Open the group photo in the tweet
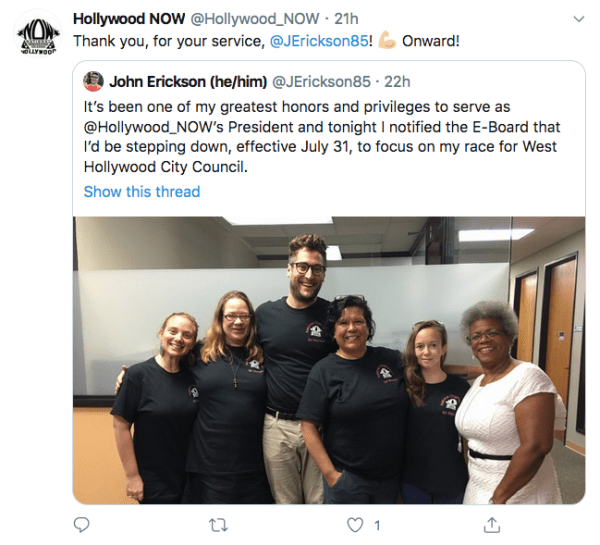The image size is (600, 545). 329,360
